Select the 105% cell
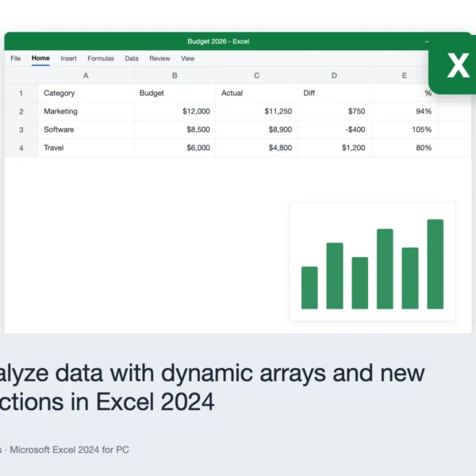476x476 pixels. click(404, 129)
